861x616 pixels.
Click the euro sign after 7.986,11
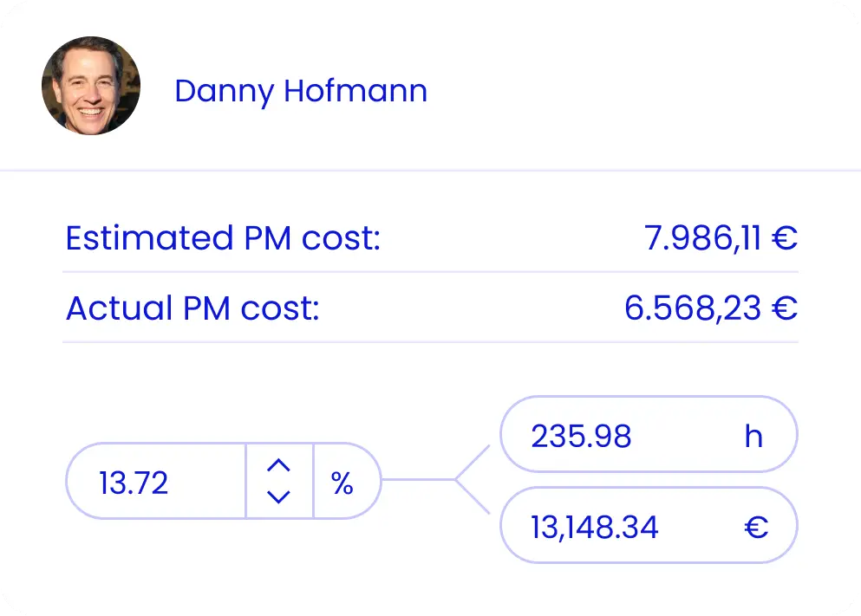784,238
